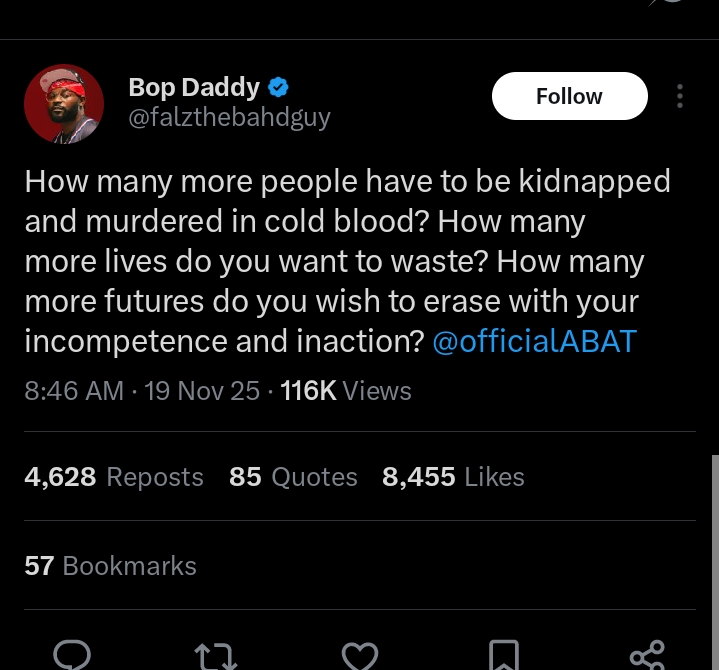719x670 pixels.
Task: Click the 57 Bookmarks count
Action: click(110, 566)
